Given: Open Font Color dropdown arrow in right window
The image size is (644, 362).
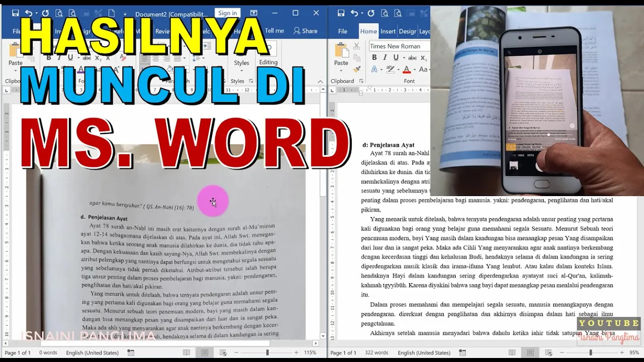Looking at the screenshot, I should (414, 70).
